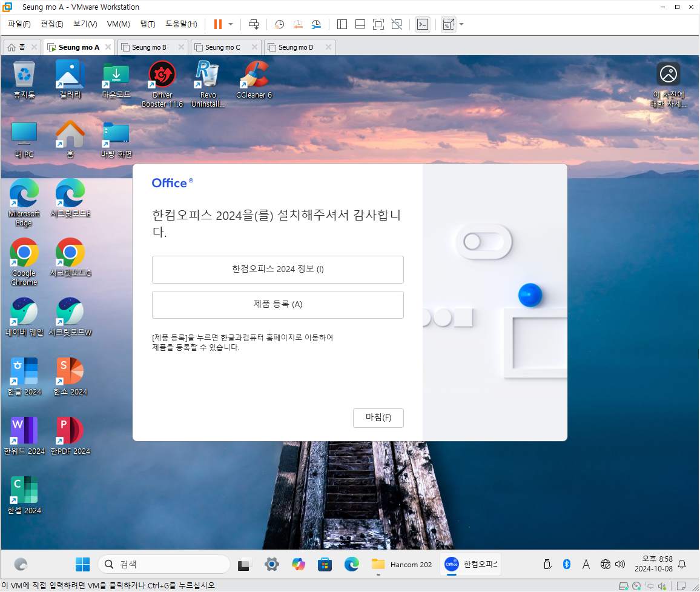The height and width of the screenshot is (592, 700).
Task: Select the 시크릿모드W desktop shortcut
Action: [70, 317]
